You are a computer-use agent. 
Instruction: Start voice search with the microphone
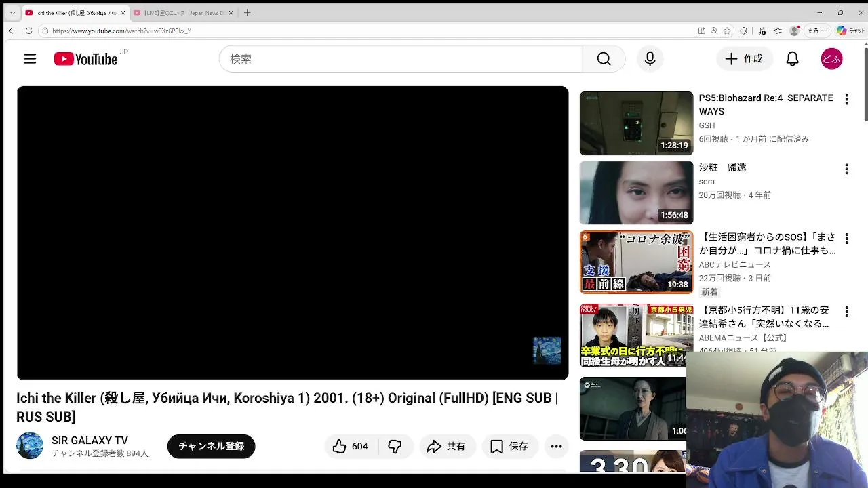click(x=650, y=59)
